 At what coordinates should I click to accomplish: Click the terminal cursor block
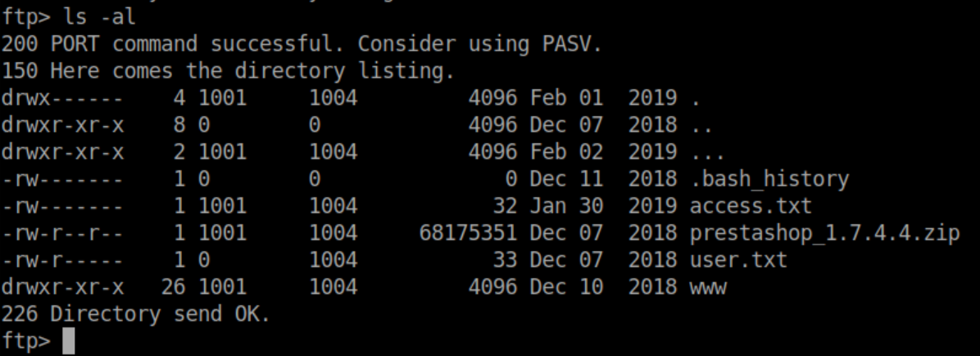pyautogui.click(x=68, y=340)
